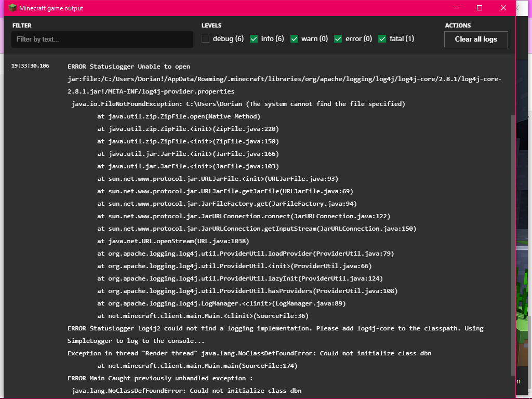The image size is (532, 399).
Task: Focus the 'Filter by text...' input field
Action: point(102,39)
